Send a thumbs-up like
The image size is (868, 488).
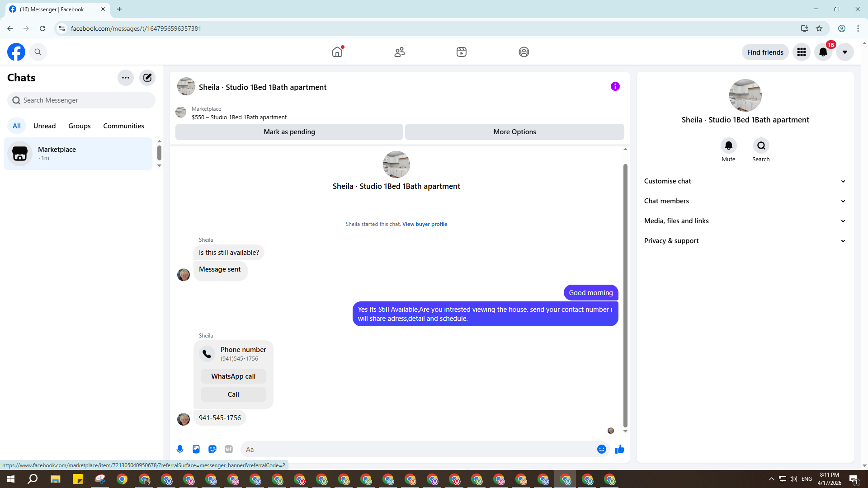[x=620, y=449]
